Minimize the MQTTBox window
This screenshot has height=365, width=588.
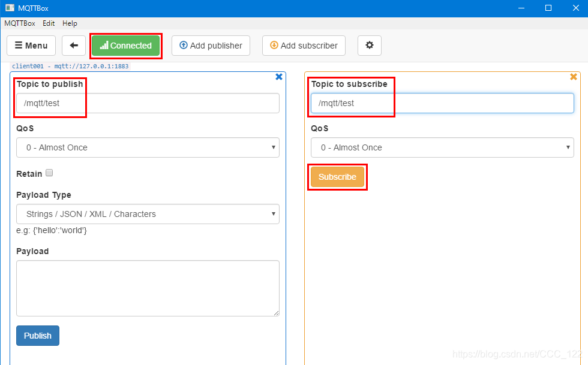(521, 8)
